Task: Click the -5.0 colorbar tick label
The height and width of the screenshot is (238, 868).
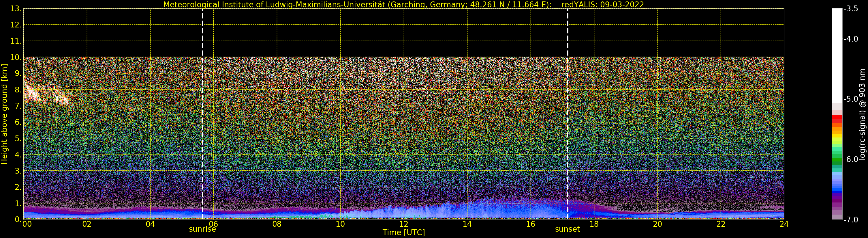Action: 851,99
